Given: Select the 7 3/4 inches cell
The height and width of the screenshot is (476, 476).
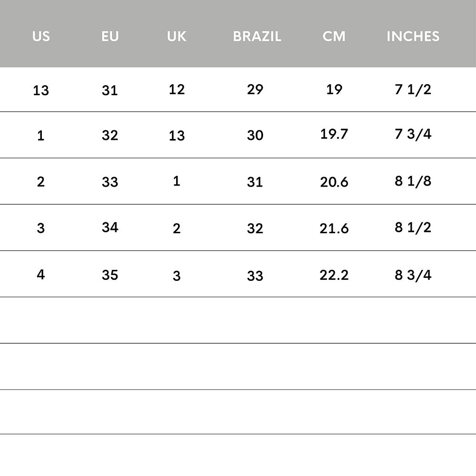Looking at the screenshot, I should click(x=413, y=134).
